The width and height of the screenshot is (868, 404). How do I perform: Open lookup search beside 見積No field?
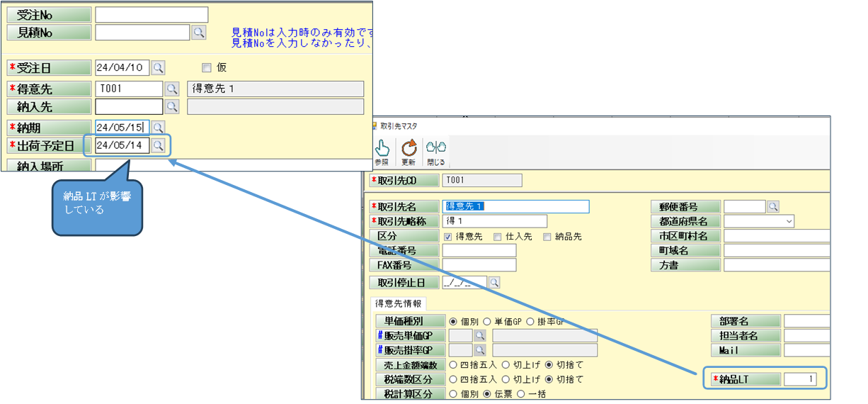199,32
